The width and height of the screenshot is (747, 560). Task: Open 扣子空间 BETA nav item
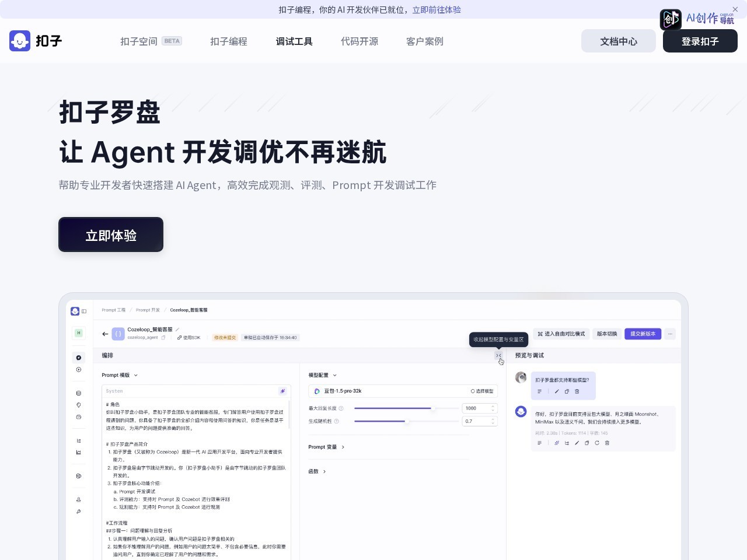151,41
